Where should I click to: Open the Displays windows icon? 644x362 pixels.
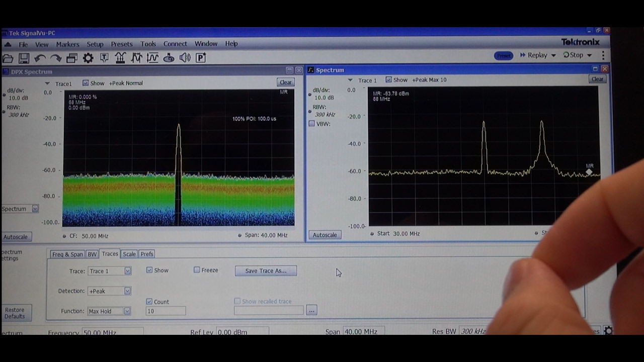click(72, 58)
